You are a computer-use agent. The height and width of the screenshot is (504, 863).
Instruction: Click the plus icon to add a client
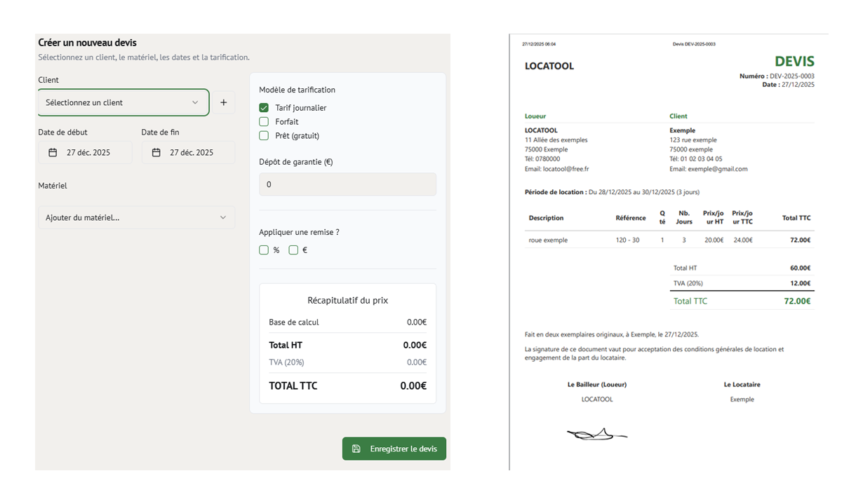[x=223, y=102]
